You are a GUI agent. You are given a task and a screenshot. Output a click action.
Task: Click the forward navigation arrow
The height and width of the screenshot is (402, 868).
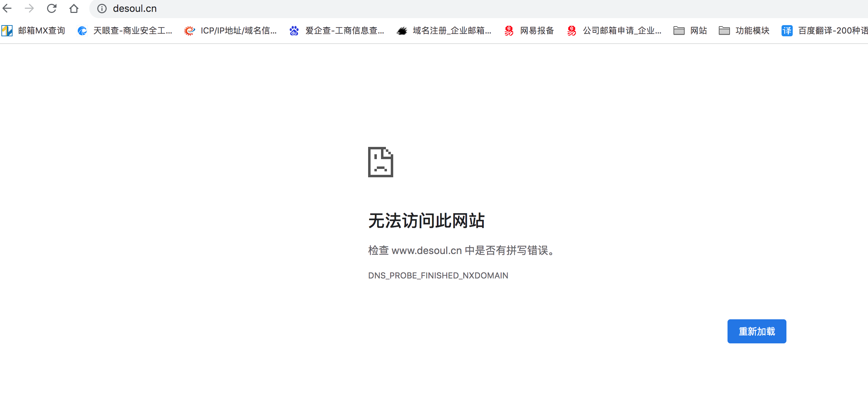(29, 8)
